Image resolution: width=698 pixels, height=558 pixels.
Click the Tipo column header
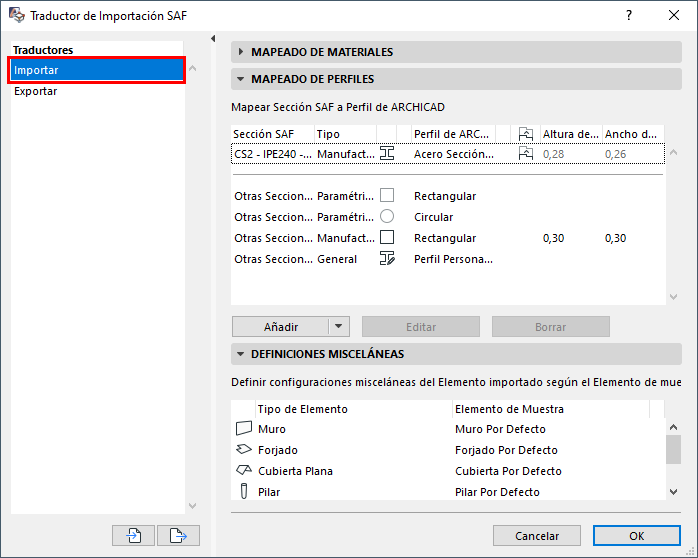[x=345, y=134]
